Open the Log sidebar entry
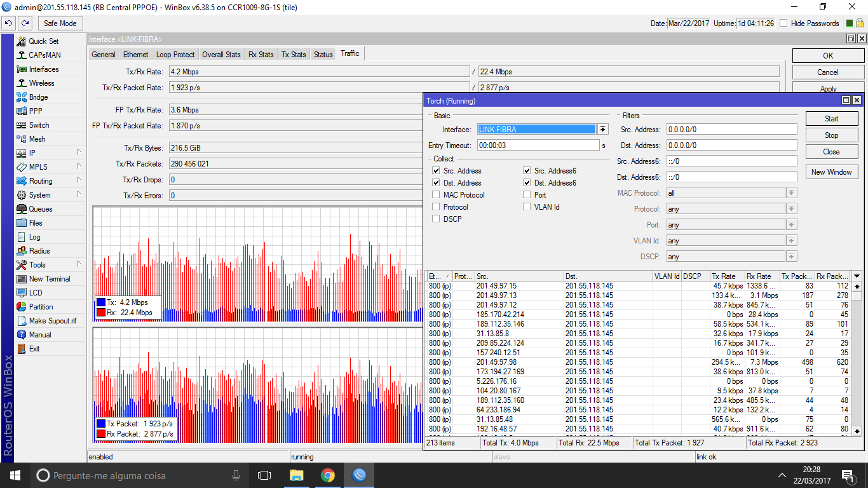Screen dimensions: 868x488 34,237
